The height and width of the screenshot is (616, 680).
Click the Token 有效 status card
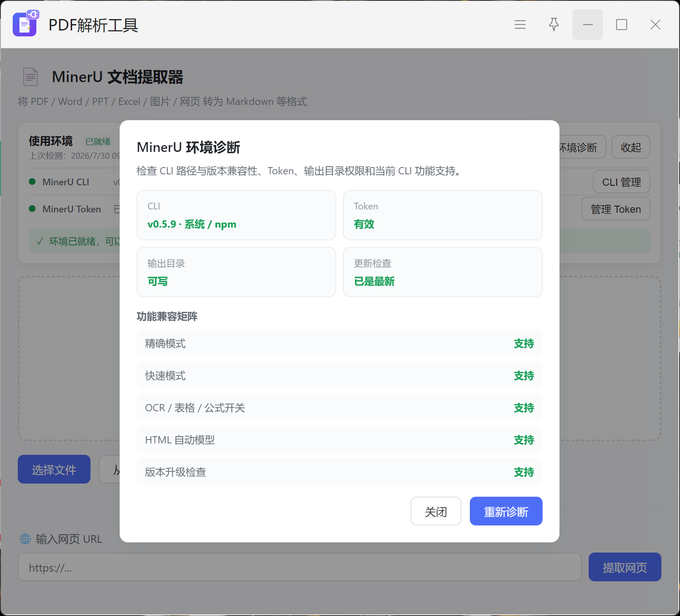(x=443, y=215)
